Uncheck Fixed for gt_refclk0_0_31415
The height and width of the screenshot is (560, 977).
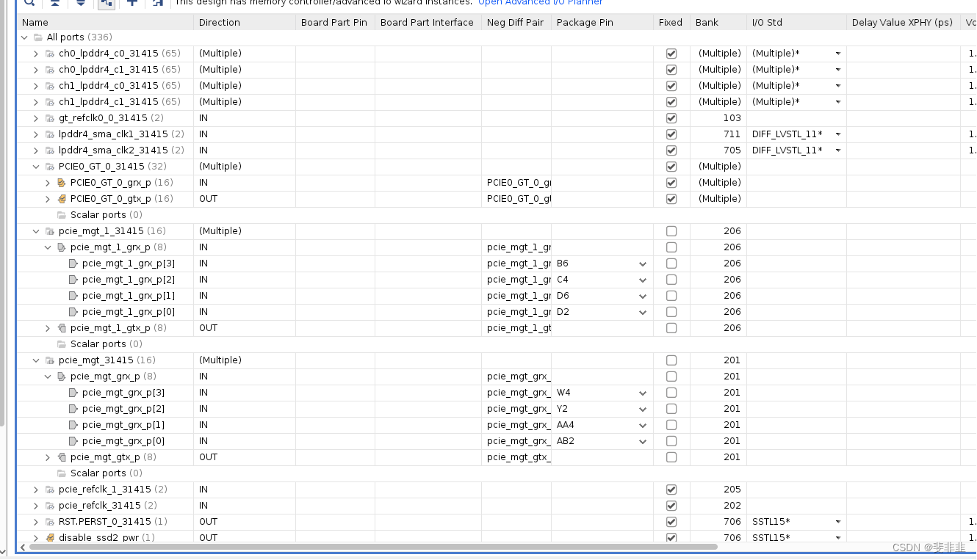tap(671, 118)
